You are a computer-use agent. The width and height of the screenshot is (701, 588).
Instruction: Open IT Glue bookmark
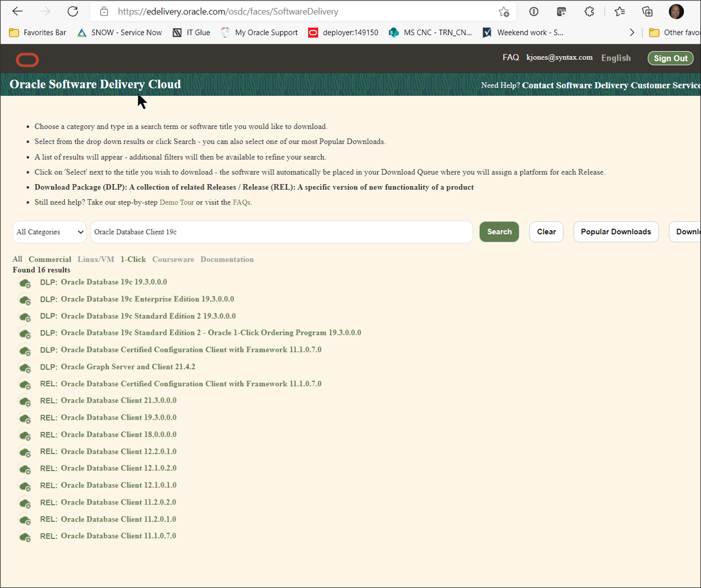[192, 32]
